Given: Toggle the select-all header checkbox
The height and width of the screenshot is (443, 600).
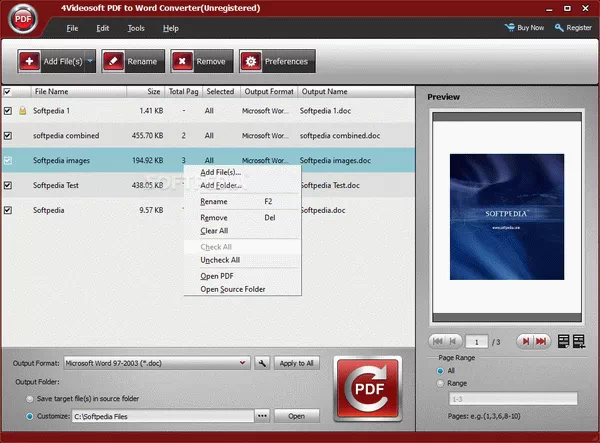Looking at the screenshot, I should point(7,92).
